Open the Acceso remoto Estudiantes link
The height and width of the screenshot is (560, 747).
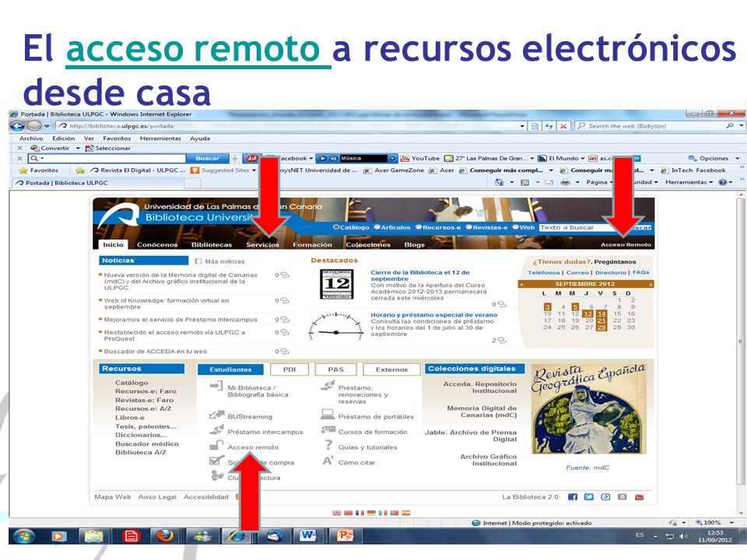(253, 447)
